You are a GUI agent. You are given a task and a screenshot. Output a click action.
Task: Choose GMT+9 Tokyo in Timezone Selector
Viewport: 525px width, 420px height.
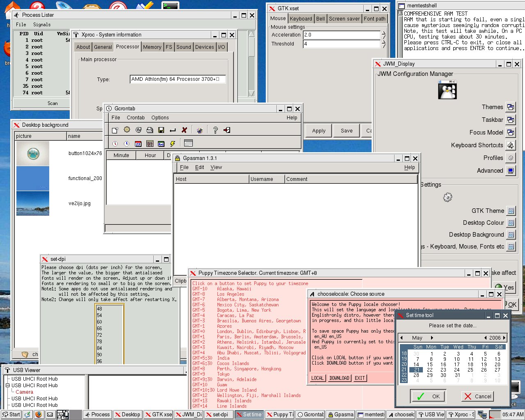tap(211, 374)
